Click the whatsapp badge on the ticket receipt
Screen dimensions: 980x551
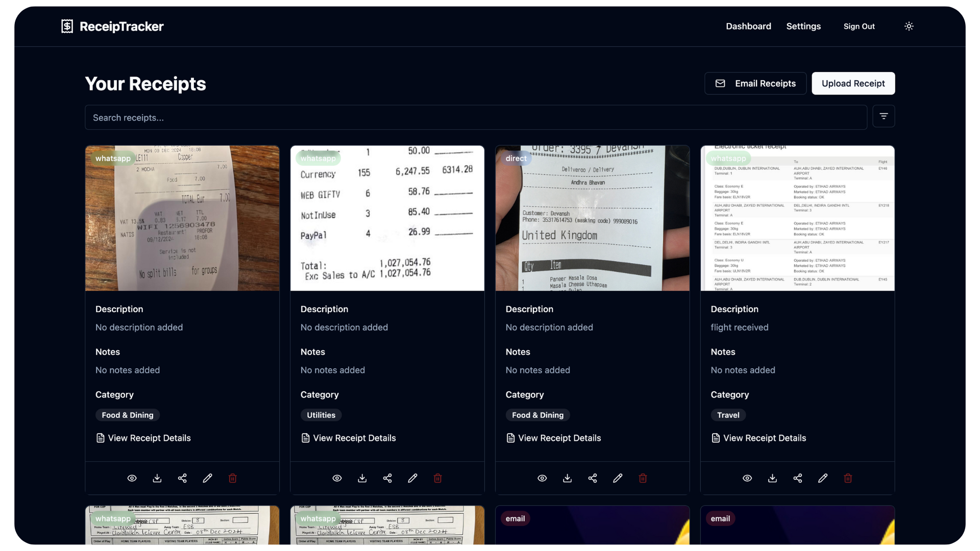click(x=728, y=158)
